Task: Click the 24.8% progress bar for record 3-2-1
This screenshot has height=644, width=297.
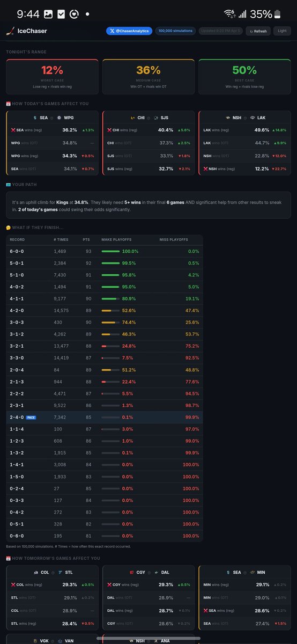Action: click(110, 346)
